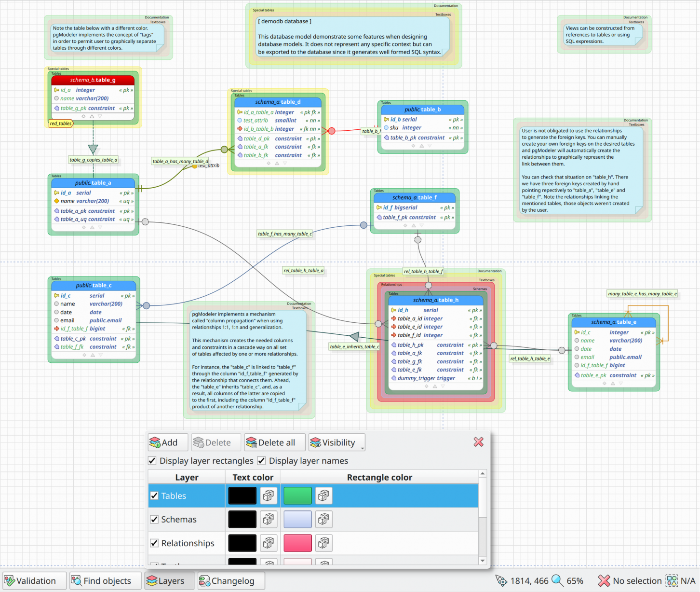The image size is (700, 592).
Task: Open the Find objects panel tab
Action: 106,581
